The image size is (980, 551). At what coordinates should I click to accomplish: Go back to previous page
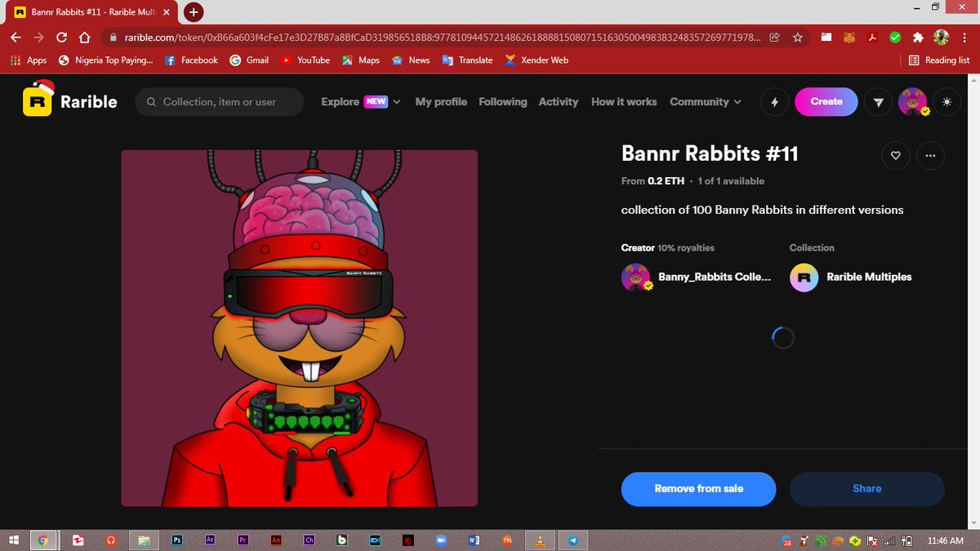[16, 38]
